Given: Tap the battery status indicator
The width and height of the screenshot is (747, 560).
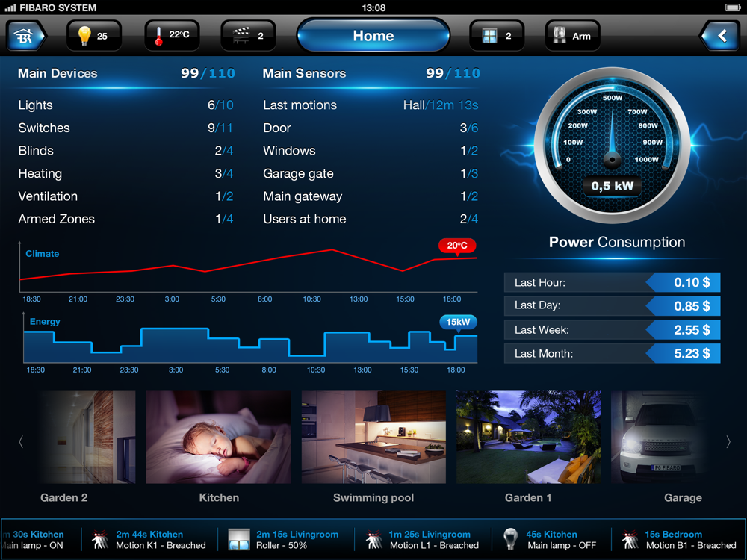Looking at the screenshot, I should [733, 7].
